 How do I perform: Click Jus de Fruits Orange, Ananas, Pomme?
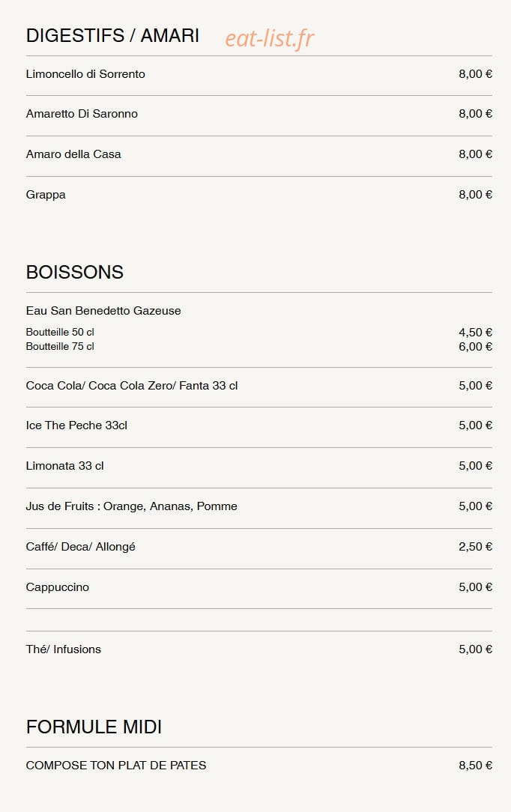pyautogui.click(x=132, y=506)
